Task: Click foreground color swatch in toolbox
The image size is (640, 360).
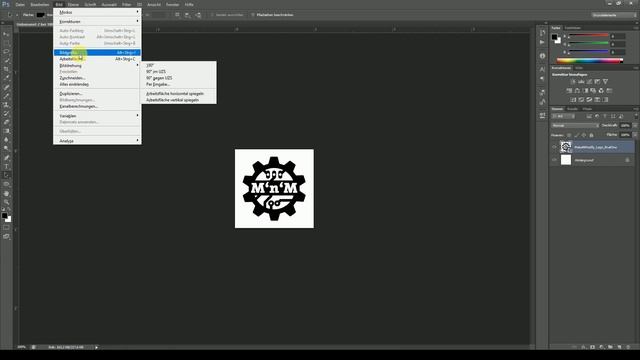Action: [x=4, y=216]
